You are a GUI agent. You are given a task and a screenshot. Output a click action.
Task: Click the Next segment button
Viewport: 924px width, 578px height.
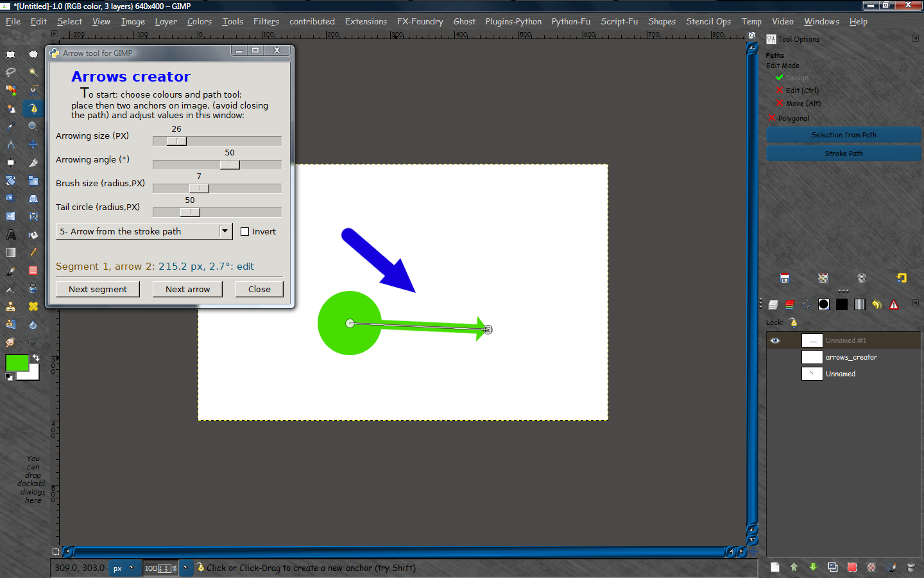tap(98, 289)
